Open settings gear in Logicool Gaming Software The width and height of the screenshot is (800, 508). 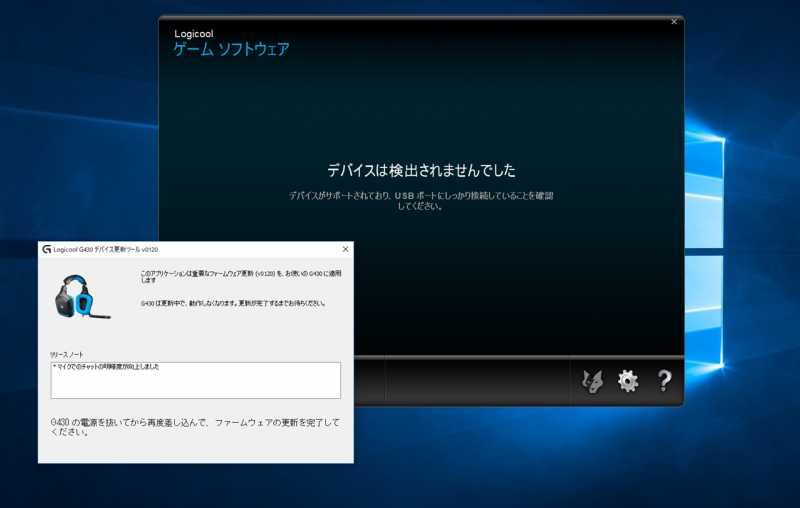[x=628, y=381]
